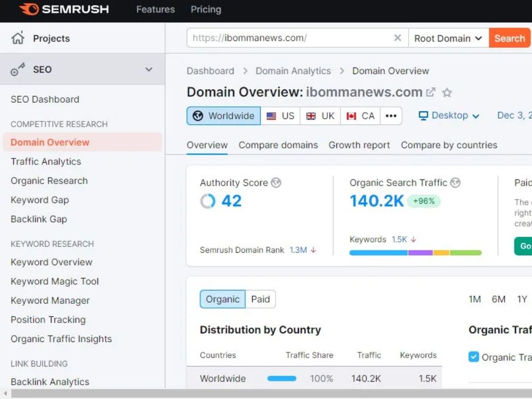Open SEO Dashboard in sidebar

[x=45, y=99]
